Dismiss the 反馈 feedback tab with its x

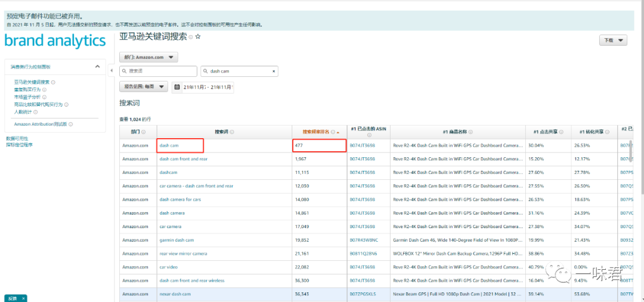tap(23, 298)
